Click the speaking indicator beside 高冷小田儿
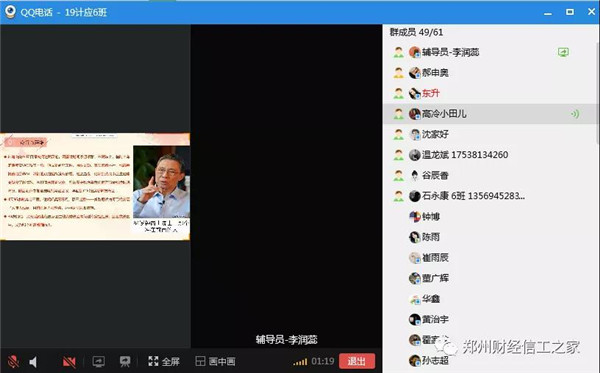Screen dimensions: 600x373 click(x=575, y=114)
